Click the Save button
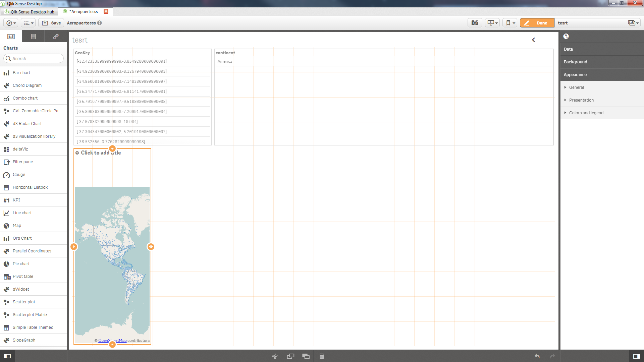 [x=51, y=22]
